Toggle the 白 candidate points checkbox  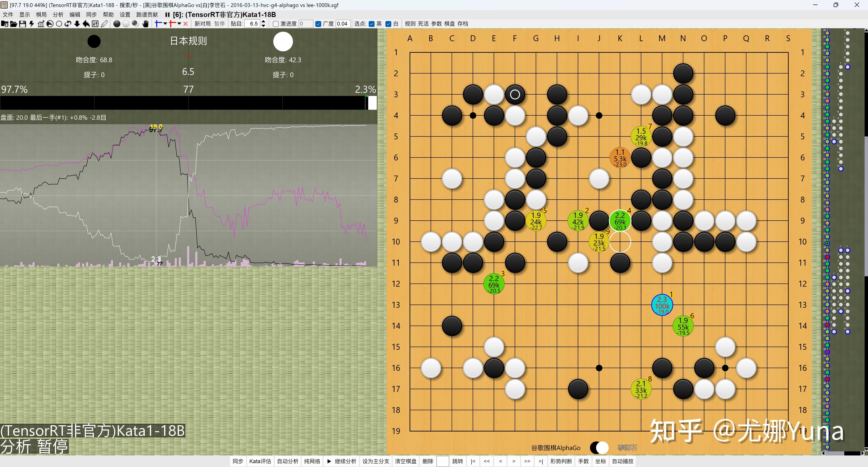tap(388, 24)
